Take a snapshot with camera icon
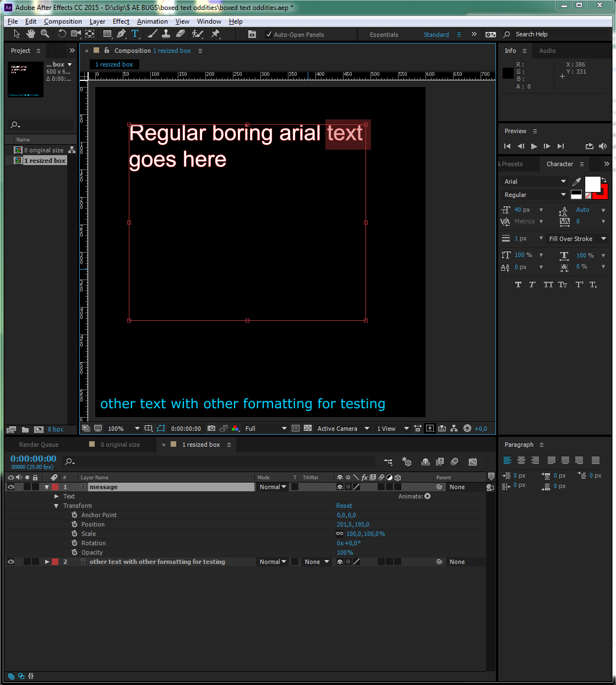This screenshot has height=685, width=616. 211,428
